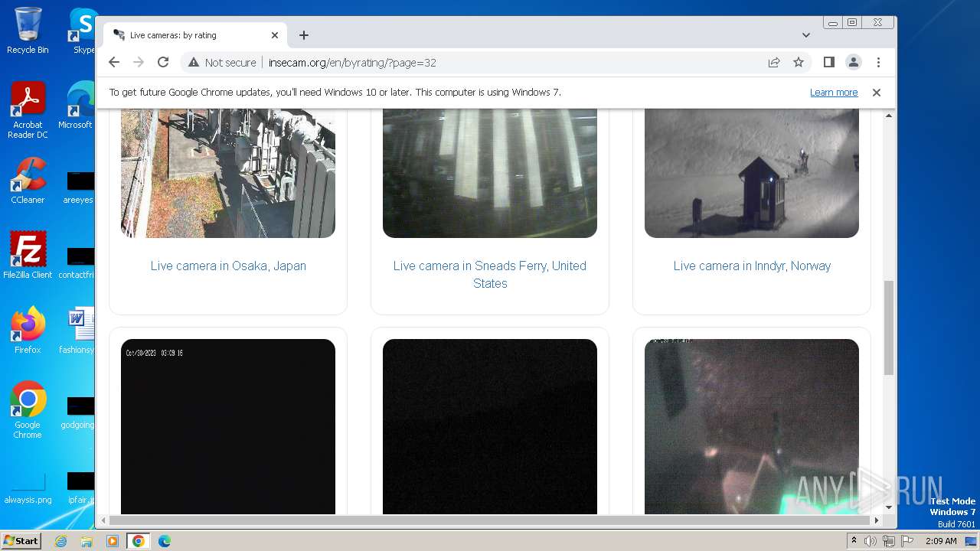
Task: Show hidden system tray icons
Action: coord(854,541)
